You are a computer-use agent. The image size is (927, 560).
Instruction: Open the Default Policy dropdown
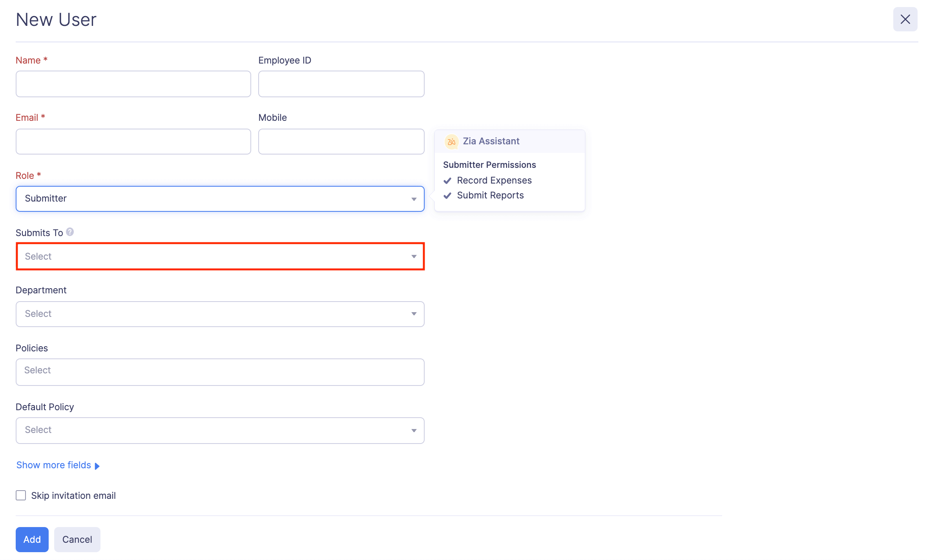220,430
